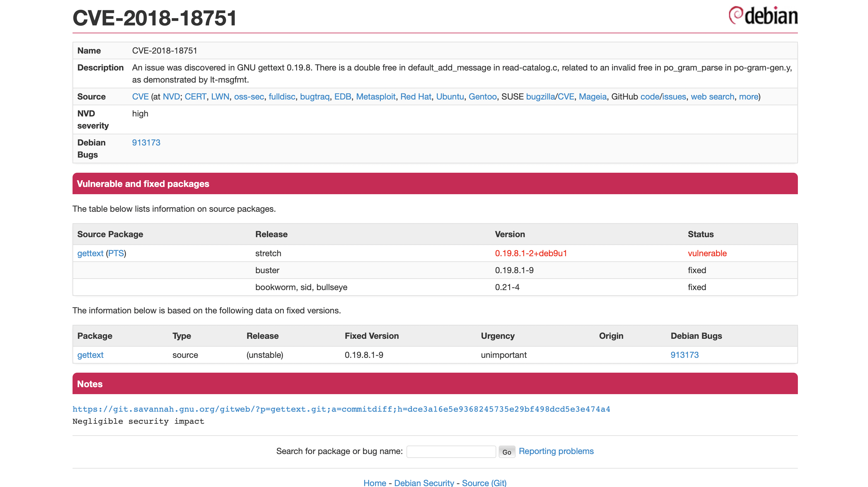Click the CVE-2018-18751 value in Name row
This screenshot has width=868, height=487.
pos(164,51)
